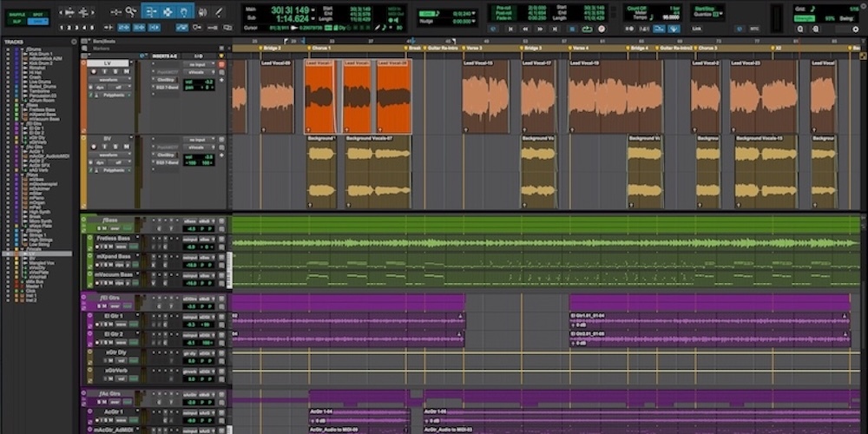Select the Zoomer tool
868x434 pixels.
pos(131,11)
